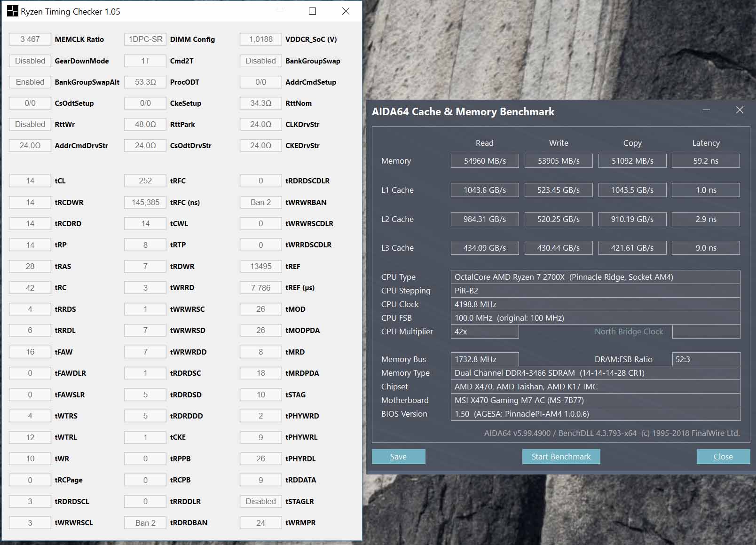Screen dimensions: 756x545
Task: Click the BIOS Version 1.50 field
Action: [595, 414]
